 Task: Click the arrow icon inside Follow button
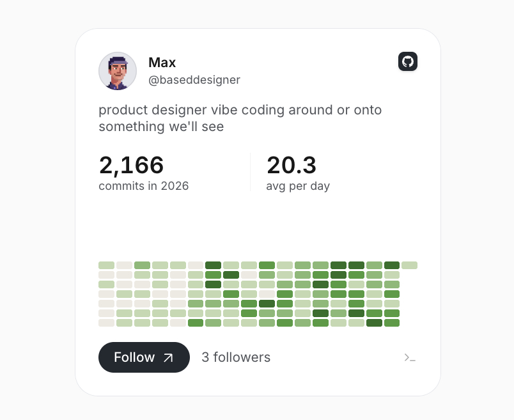[x=168, y=358]
